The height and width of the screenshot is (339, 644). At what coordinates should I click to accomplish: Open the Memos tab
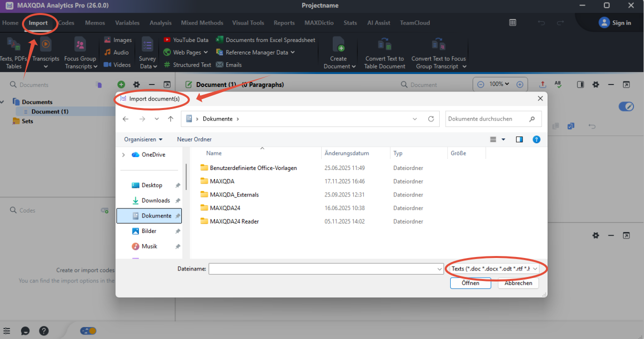tap(95, 23)
